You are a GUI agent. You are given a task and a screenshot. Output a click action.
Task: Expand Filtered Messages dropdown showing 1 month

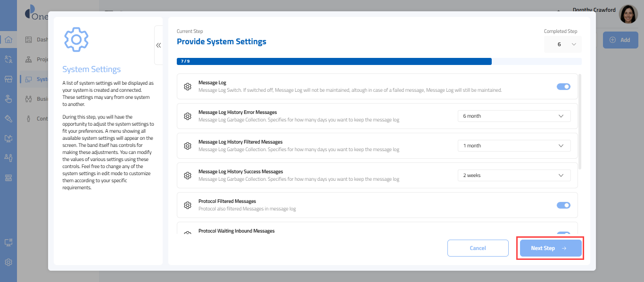pyautogui.click(x=514, y=146)
